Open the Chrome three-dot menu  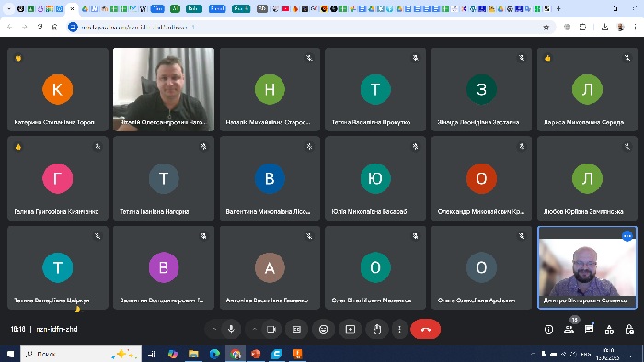[x=635, y=27]
